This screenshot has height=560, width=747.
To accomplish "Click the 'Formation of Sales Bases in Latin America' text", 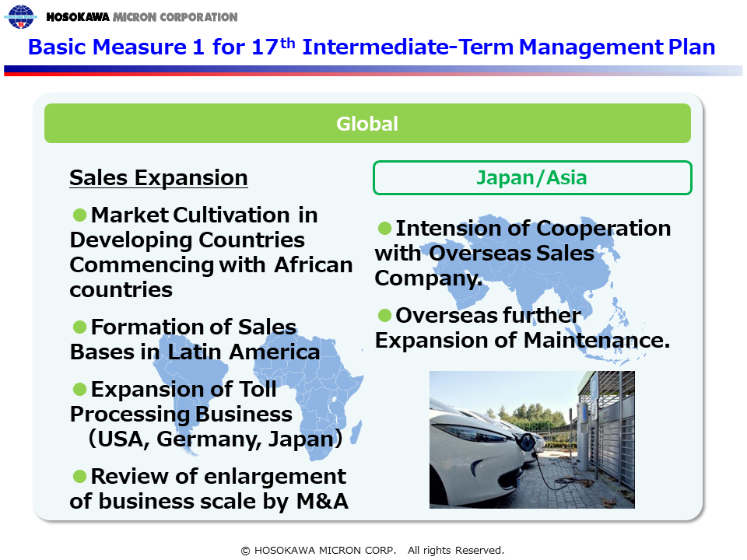I will (195, 339).
